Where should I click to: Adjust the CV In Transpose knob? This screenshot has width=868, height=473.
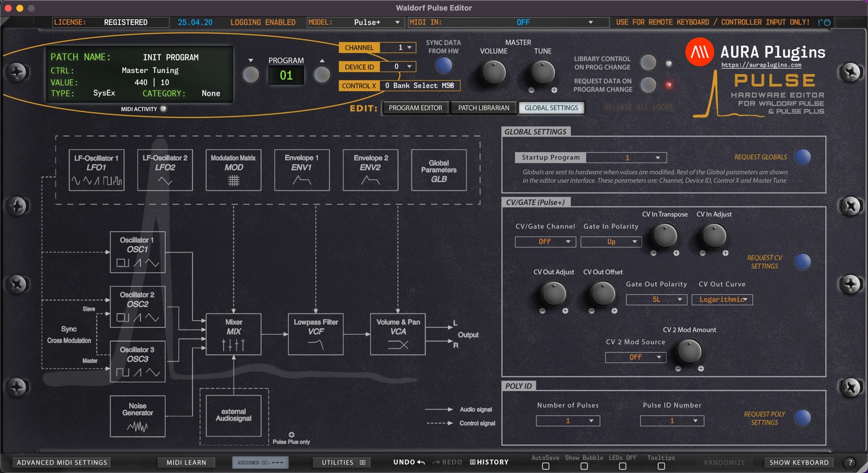click(x=665, y=236)
